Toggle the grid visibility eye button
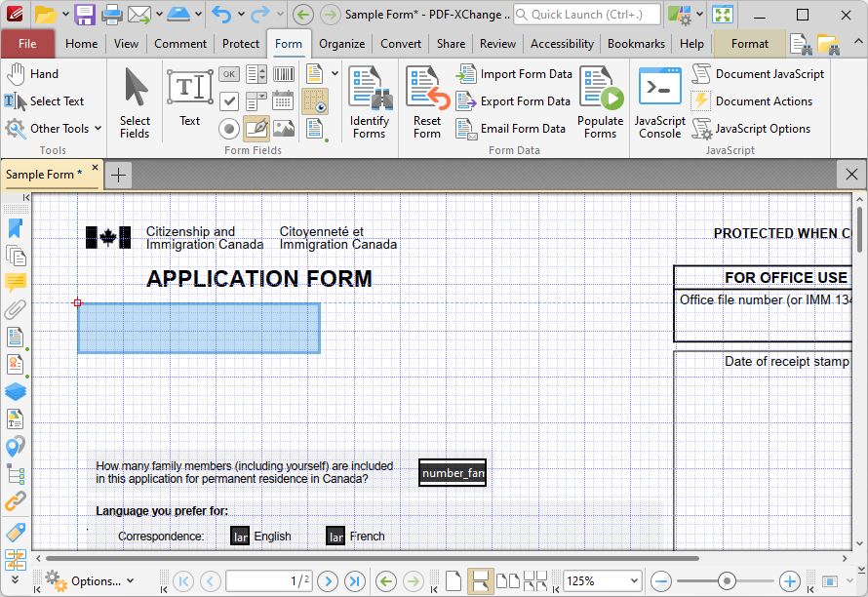Screen dimensions: 868x597 [x=315, y=101]
